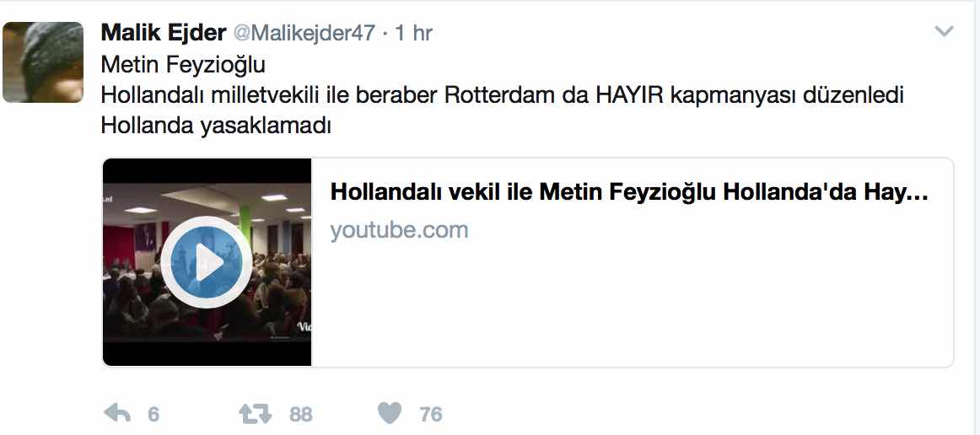
Task: Like the tweet using the heart icon
Action: (x=390, y=413)
